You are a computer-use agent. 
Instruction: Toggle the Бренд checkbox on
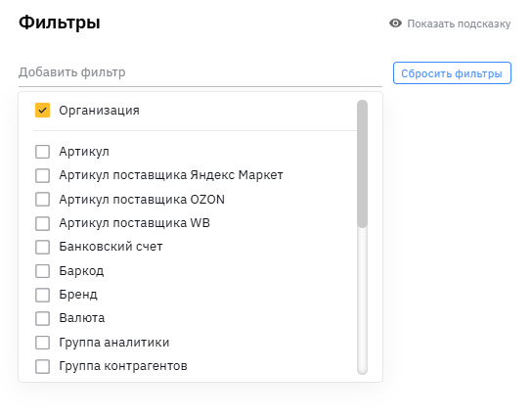tap(42, 295)
